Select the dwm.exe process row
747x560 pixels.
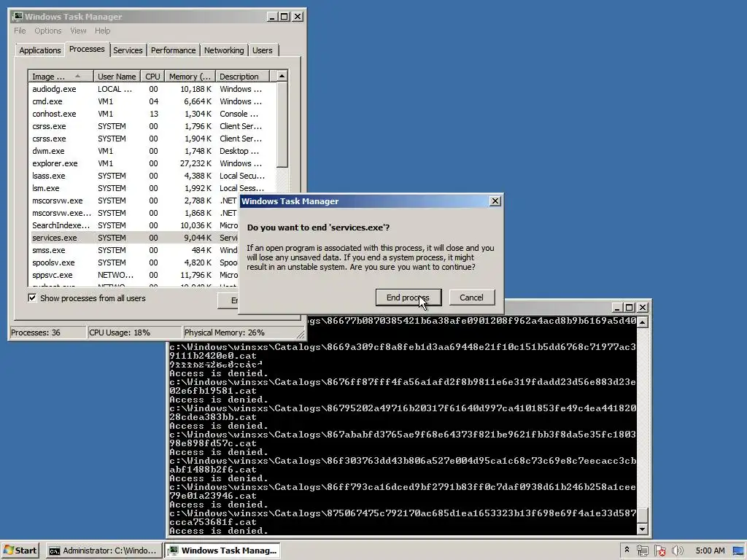click(x=152, y=151)
